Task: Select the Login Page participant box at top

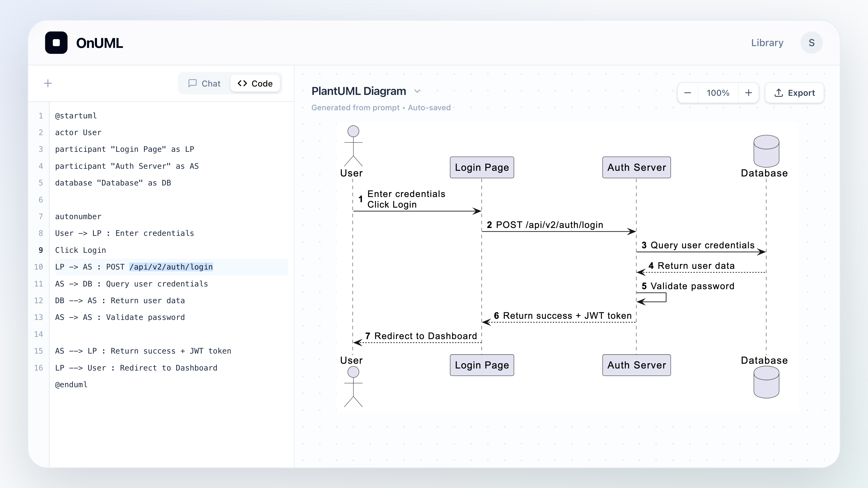Action: tap(482, 167)
